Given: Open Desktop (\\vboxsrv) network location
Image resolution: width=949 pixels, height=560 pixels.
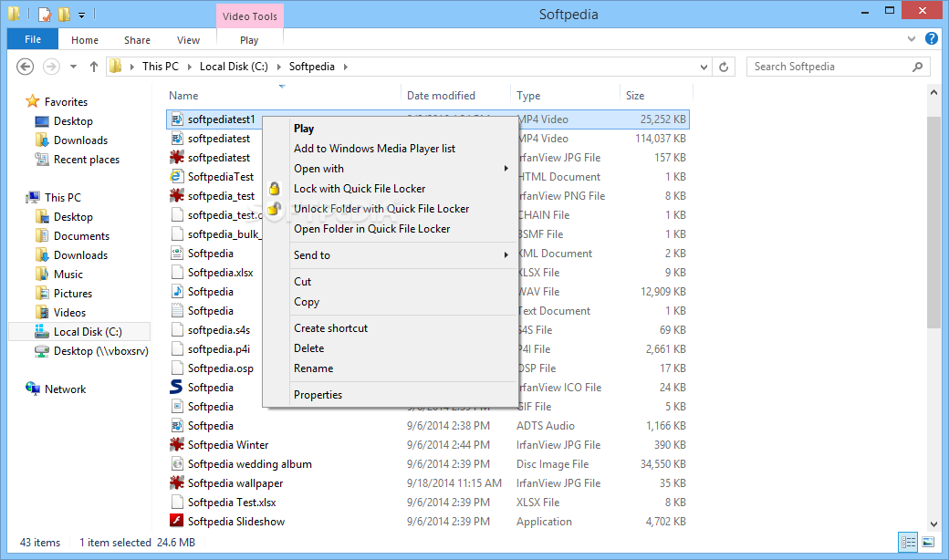Looking at the screenshot, I should (x=100, y=351).
